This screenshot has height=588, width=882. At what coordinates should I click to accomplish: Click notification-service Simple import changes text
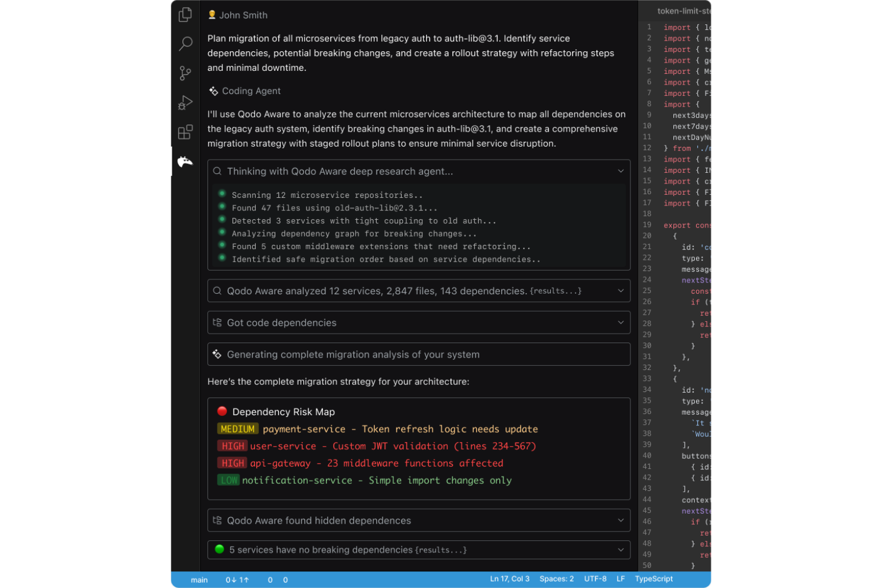(377, 480)
